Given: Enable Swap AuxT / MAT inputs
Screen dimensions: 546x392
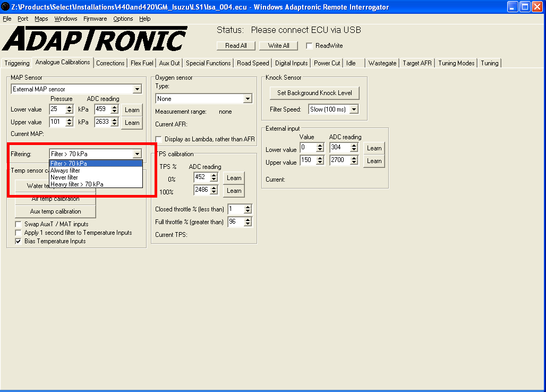Looking at the screenshot, I should tap(19, 224).
